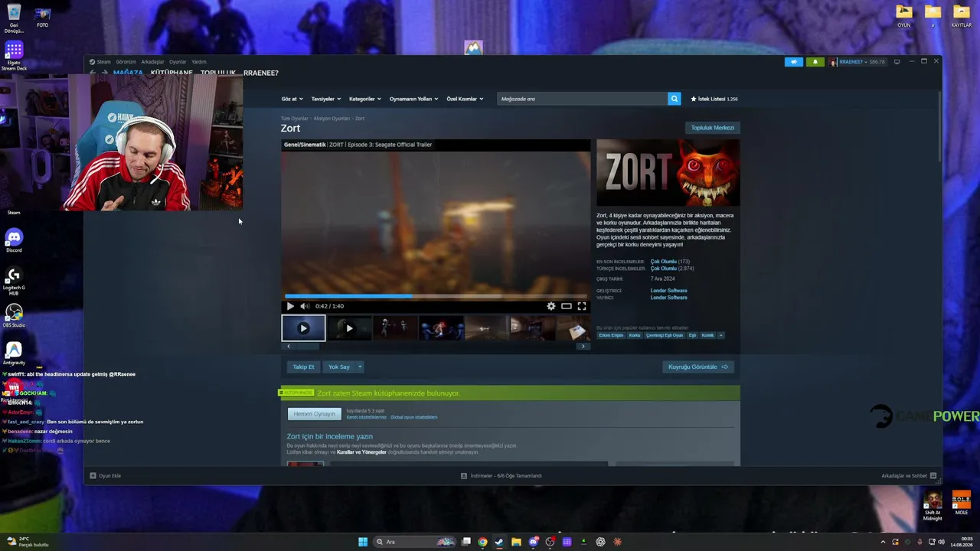Image resolution: width=980 pixels, height=551 pixels.
Task: Click the plus button to add tags
Action: pos(720,335)
